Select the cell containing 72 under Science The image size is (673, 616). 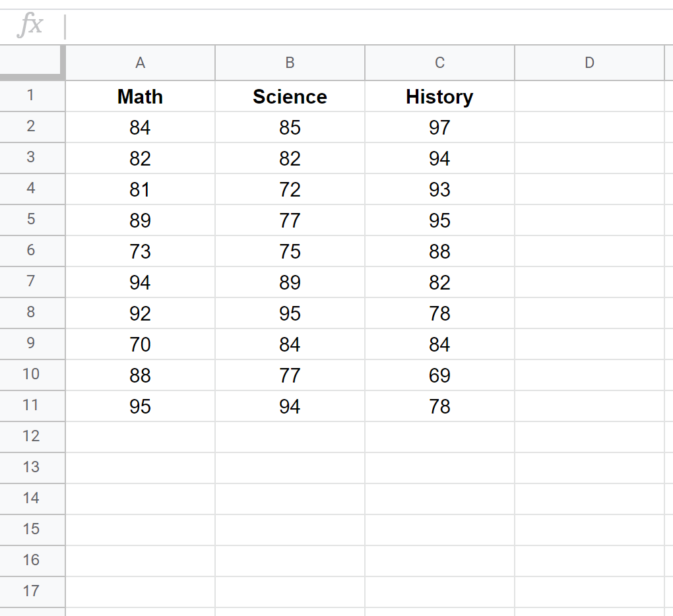[290, 189]
